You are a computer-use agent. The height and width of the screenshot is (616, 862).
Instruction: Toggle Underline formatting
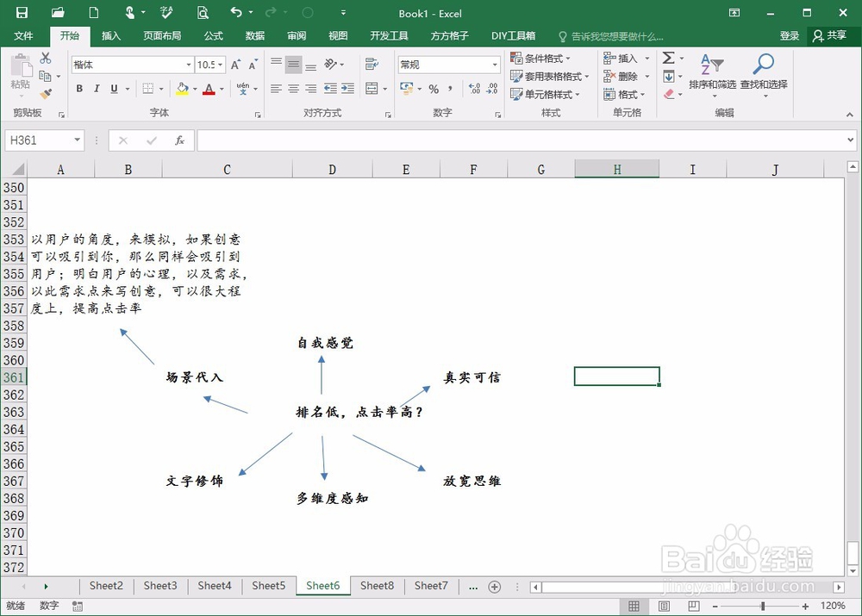[115, 89]
